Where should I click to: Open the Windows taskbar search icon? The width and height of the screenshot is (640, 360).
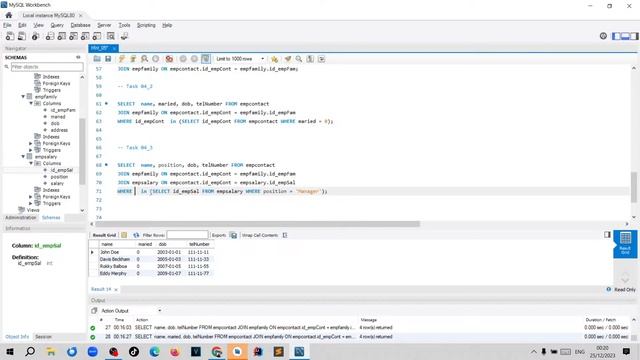tap(30, 351)
